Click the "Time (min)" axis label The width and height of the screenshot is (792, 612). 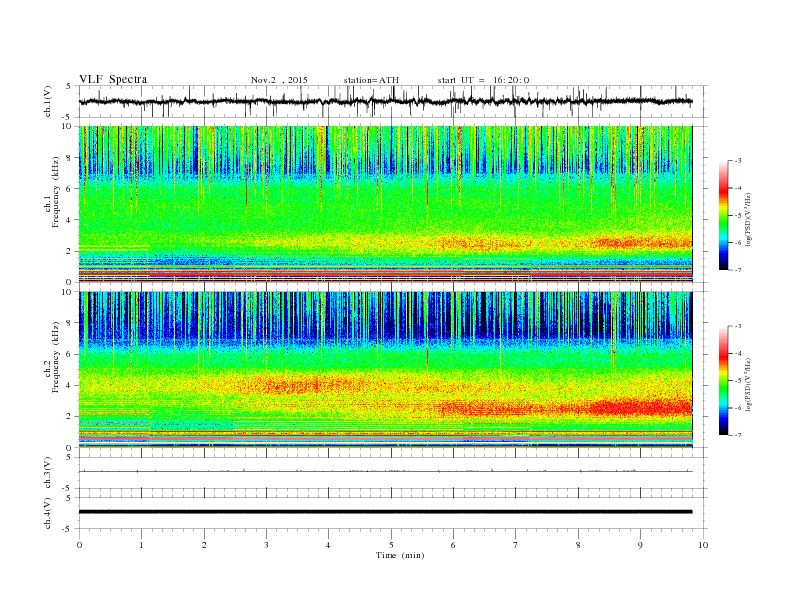point(400,555)
